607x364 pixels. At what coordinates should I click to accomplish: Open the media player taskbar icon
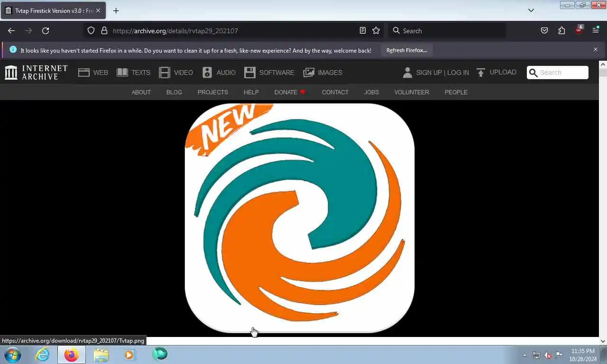tap(129, 355)
